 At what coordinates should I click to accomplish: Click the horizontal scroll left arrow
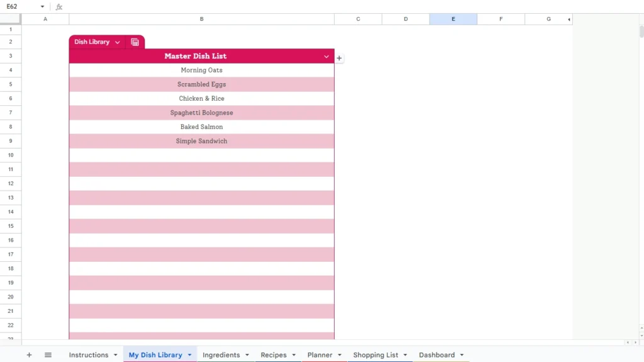coord(628,342)
